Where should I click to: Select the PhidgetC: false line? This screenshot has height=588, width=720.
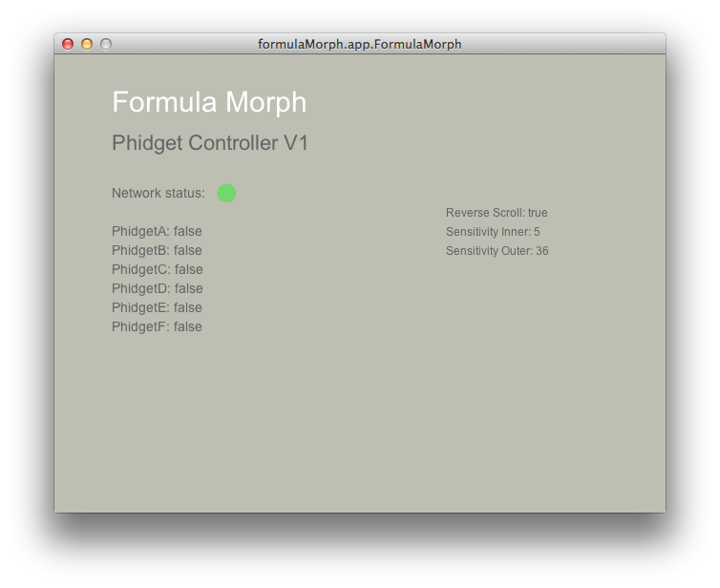pos(158,269)
